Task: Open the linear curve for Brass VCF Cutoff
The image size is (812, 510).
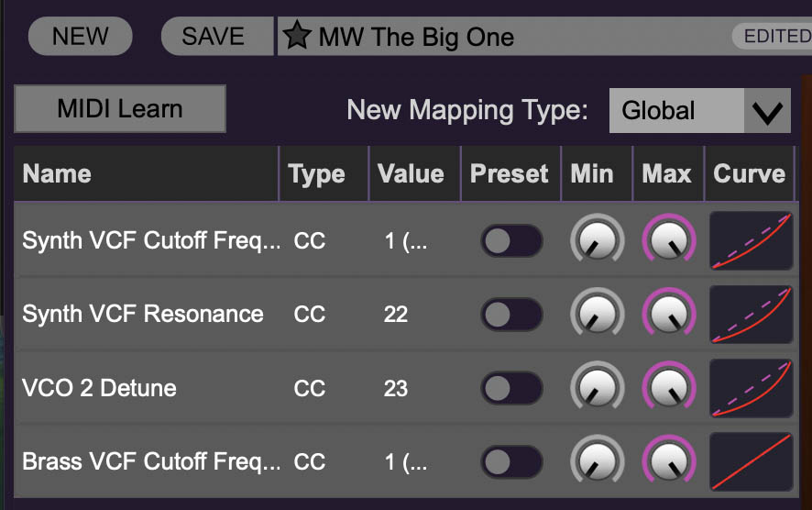Action: point(751,461)
